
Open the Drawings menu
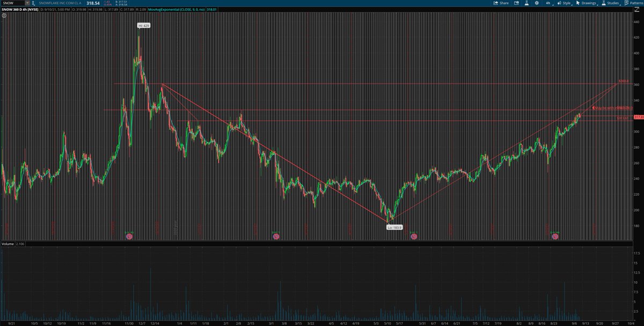point(587,3)
